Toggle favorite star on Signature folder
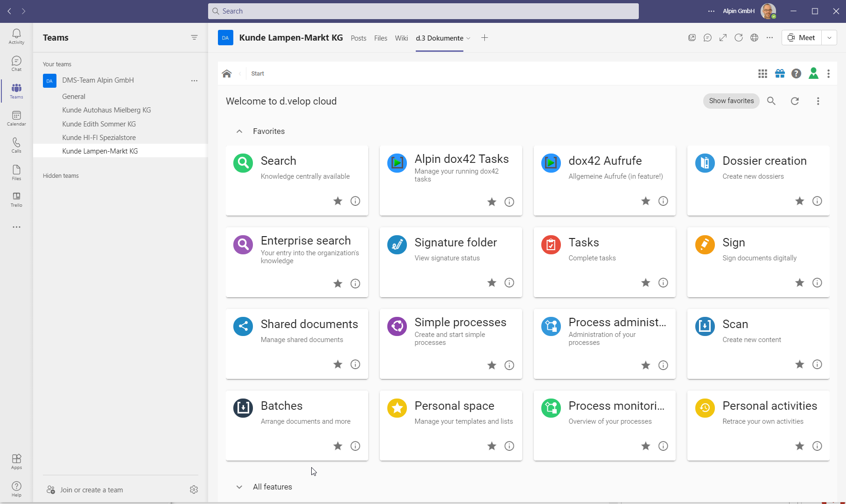The image size is (846, 504). click(492, 283)
